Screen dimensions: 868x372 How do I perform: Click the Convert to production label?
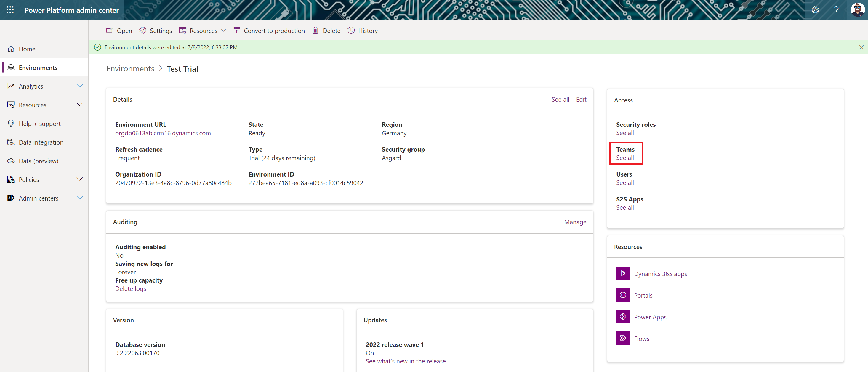coord(274,31)
